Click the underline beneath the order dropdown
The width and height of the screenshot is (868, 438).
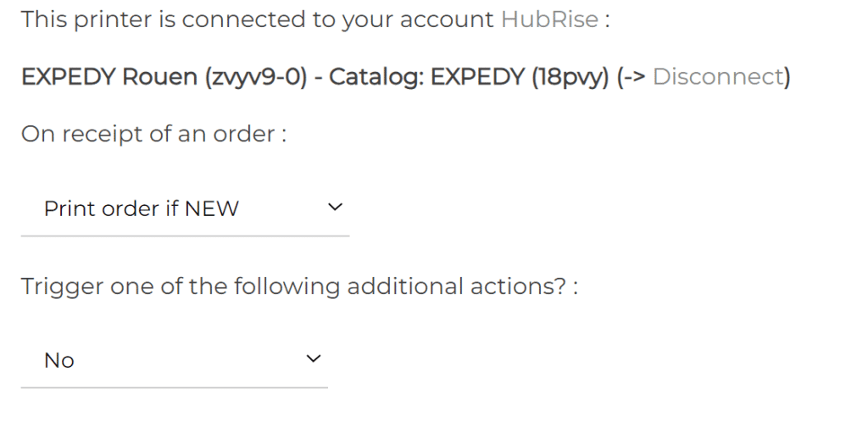184,236
